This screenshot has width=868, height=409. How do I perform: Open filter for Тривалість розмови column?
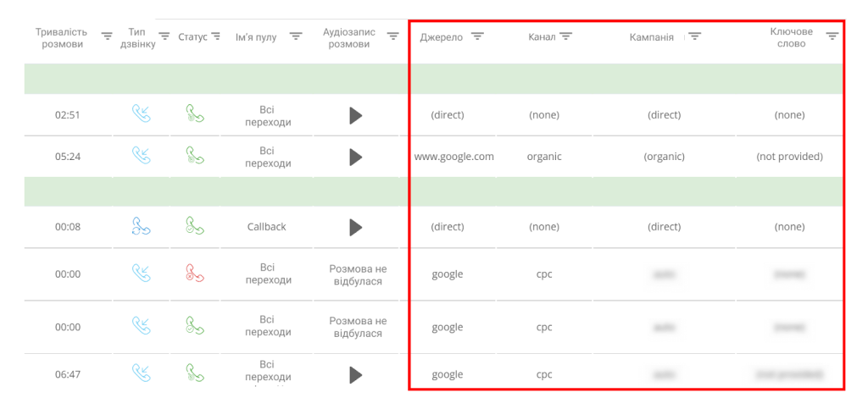pos(107,37)
